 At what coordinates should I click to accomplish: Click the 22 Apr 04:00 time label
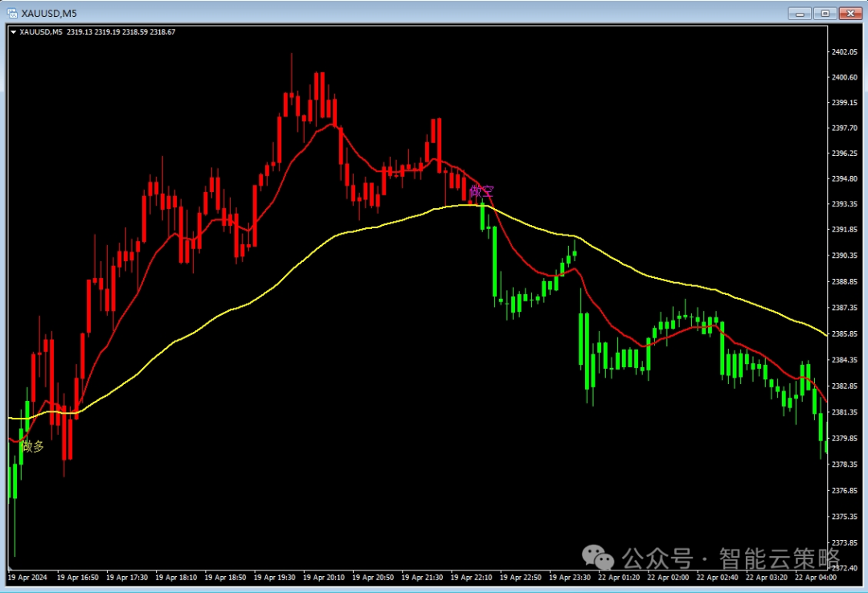(x=816, y=578)
